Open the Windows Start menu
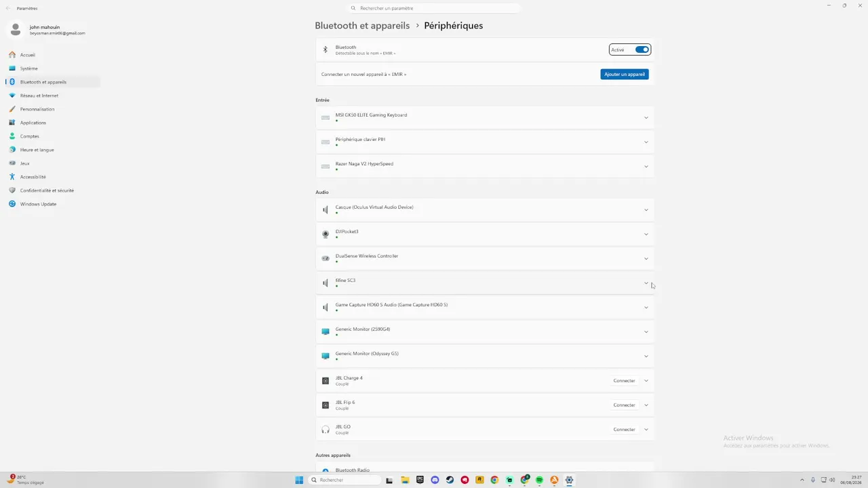The image size is (868, 488). pos(299,480)
